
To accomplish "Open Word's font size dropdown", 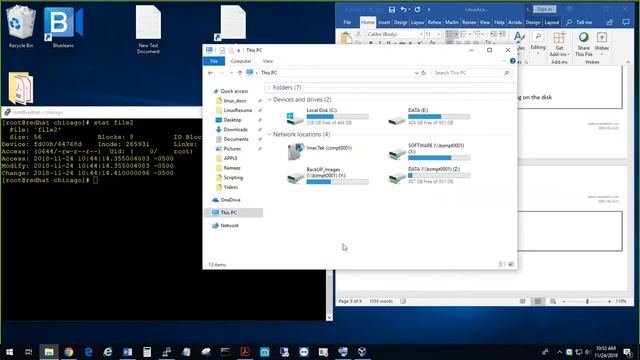I will [438, 34].
